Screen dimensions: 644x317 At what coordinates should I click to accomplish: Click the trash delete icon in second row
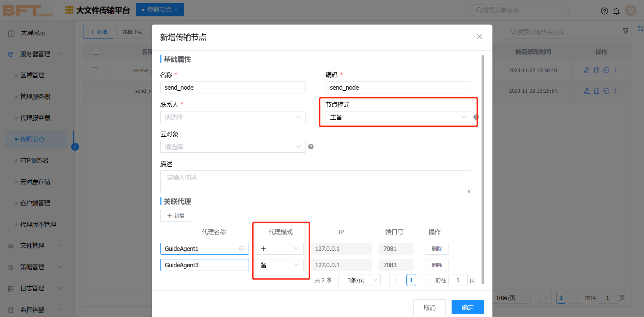click(597, 91)
